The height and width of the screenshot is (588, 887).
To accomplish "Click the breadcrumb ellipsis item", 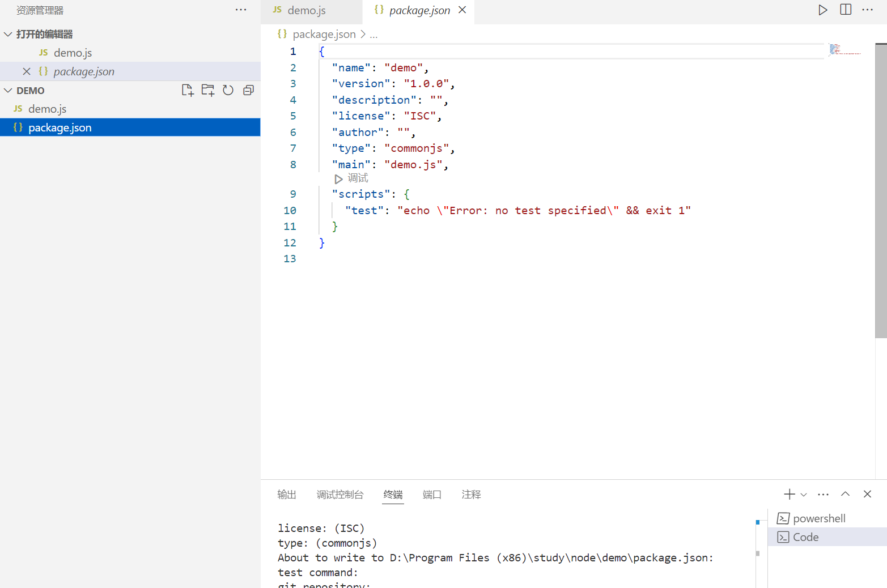I will tap(374, 35).
